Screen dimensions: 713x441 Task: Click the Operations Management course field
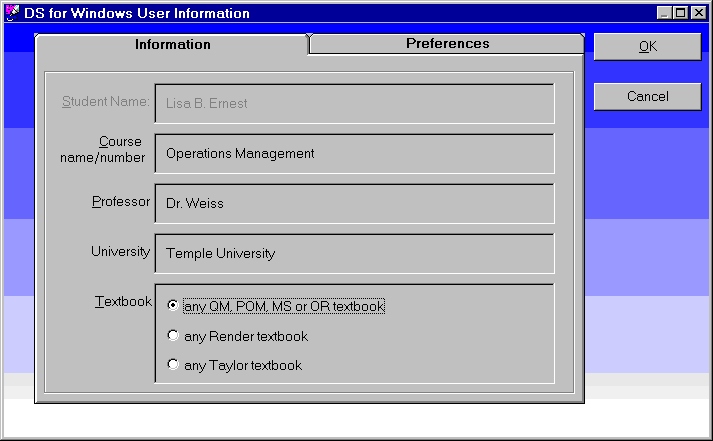coord(354,154)
